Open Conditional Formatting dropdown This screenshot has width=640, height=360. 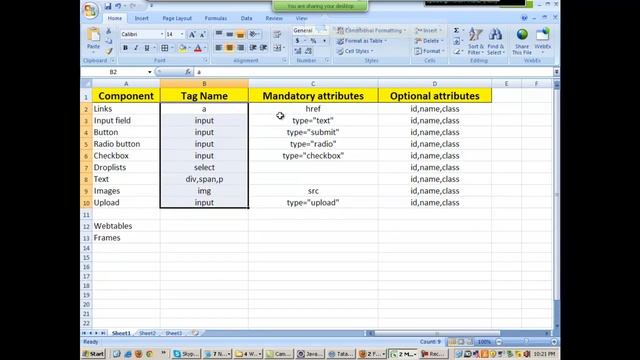(371, 30)
